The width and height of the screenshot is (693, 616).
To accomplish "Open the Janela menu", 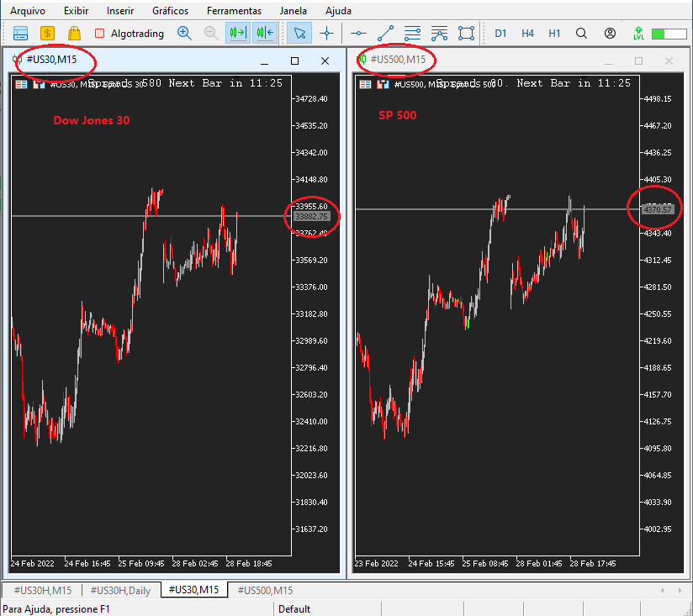I will click(x=293, y=11).
